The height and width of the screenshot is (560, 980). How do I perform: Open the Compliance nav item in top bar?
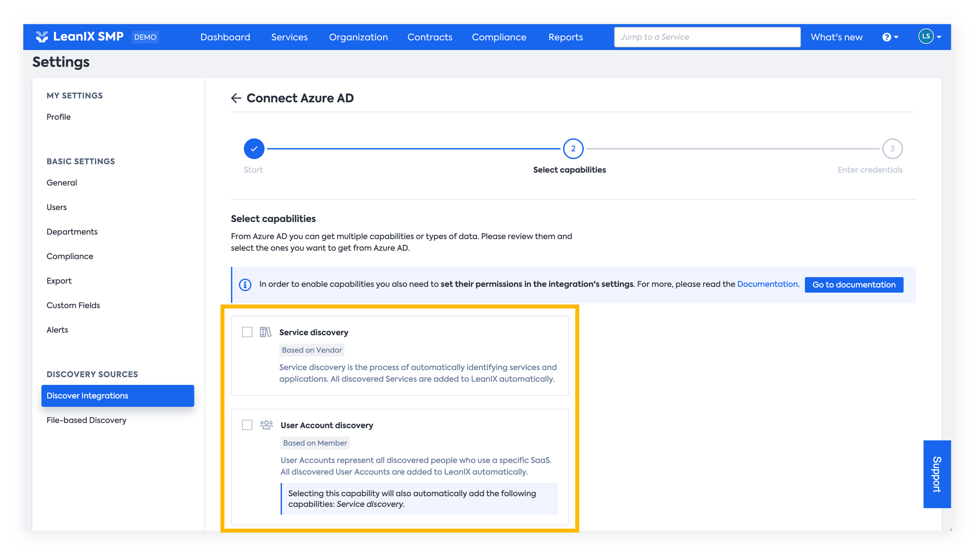pos(499,37)
